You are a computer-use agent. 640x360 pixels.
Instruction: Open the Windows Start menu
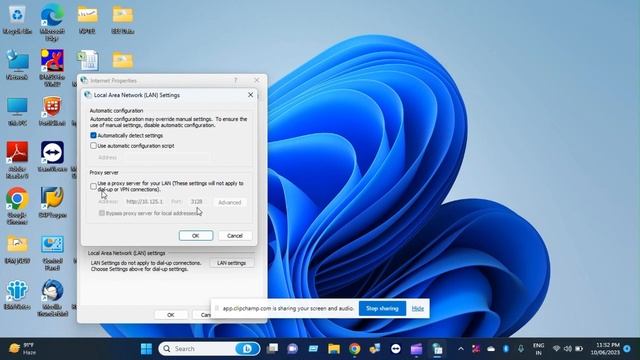click(x=146, y=349)
